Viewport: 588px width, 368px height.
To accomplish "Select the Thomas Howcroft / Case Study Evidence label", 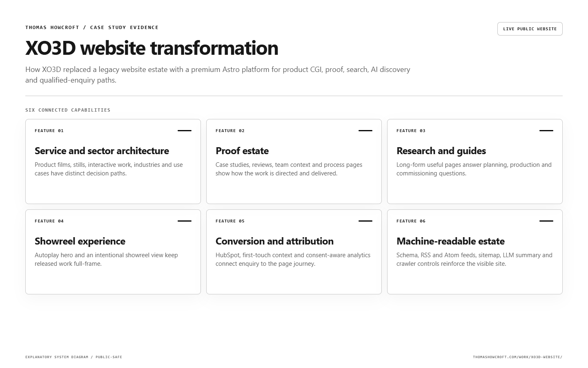I will coord(92,27).
